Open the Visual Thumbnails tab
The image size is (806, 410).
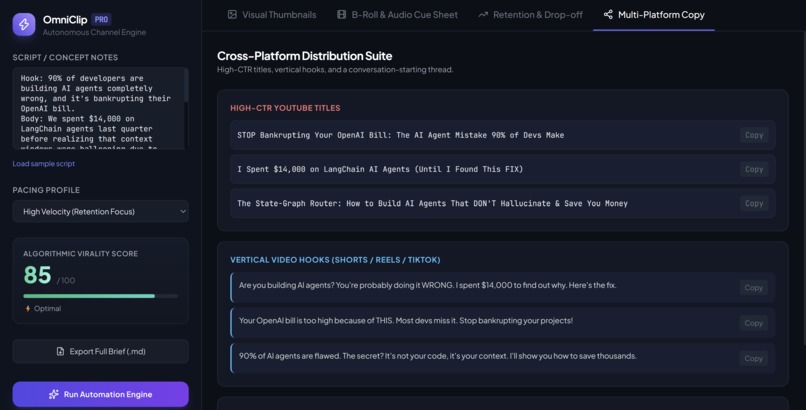tap(272, 15)
